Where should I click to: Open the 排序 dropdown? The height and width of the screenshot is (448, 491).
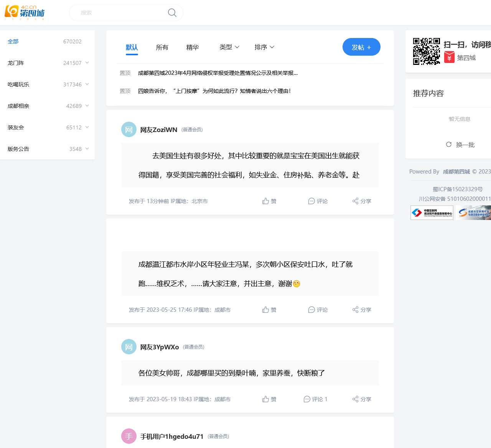click(x=265, y=47)
